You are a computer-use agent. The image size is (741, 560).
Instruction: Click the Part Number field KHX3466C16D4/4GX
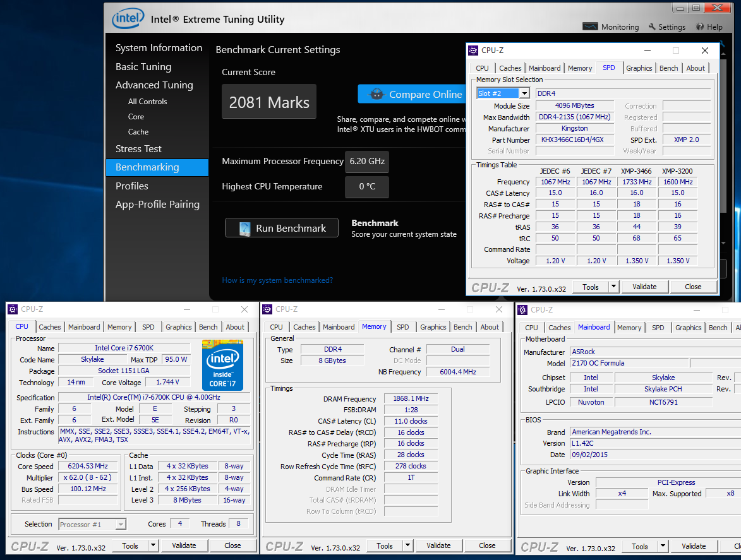574,140
